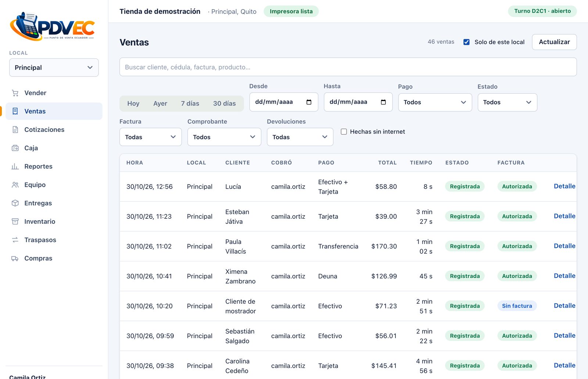Open the Estado filter dropdown
Image resolution: width=588 pixels, height=379 pixels.
[x=508, y=103]
